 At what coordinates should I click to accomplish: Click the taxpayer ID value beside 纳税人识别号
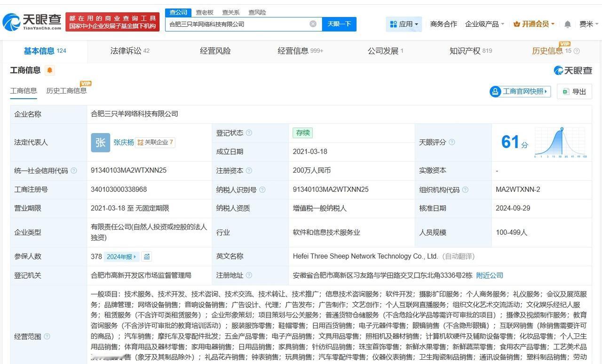point(331,190)
